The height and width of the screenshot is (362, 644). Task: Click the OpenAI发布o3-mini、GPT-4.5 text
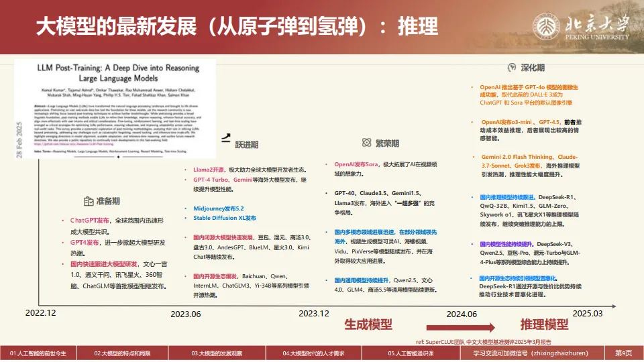pyautogui.click(x=521, y=122)
